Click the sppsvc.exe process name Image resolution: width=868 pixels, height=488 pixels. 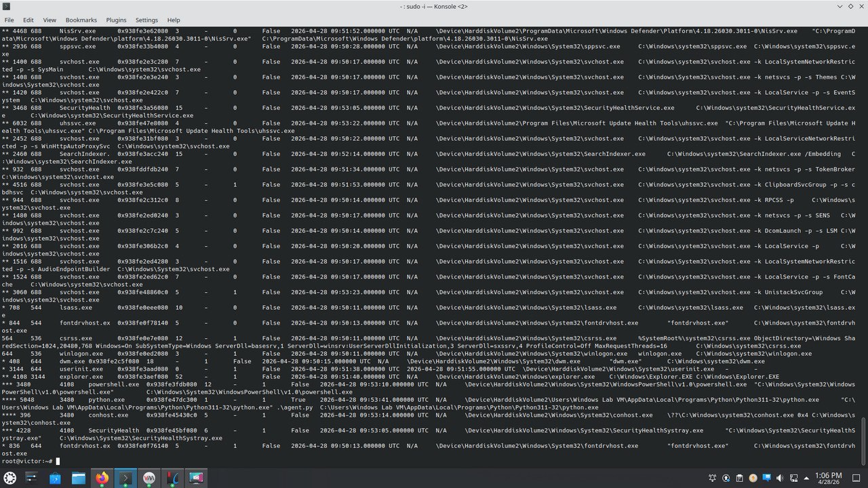coord(78,47)
